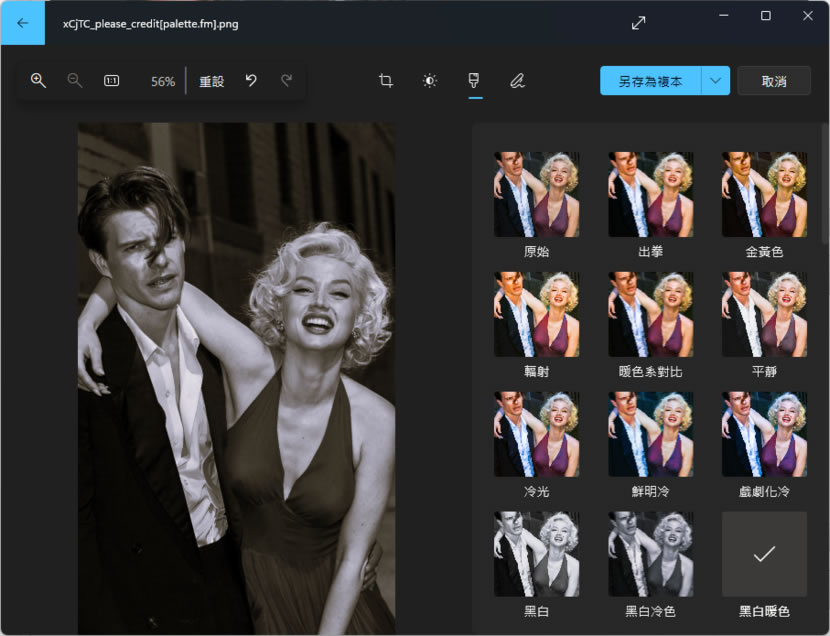
Task: Click the zoom in magnifier icon
Action: 38,81
